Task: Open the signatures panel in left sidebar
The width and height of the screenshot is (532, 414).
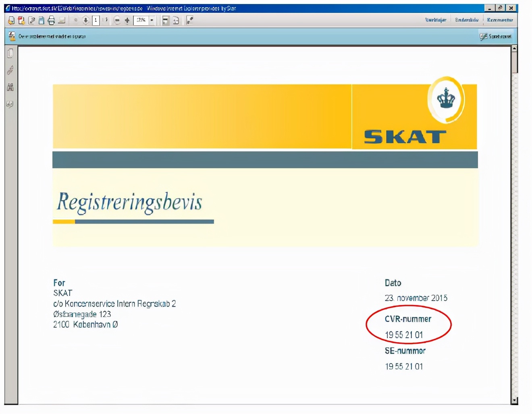Action: coord(10,105)
